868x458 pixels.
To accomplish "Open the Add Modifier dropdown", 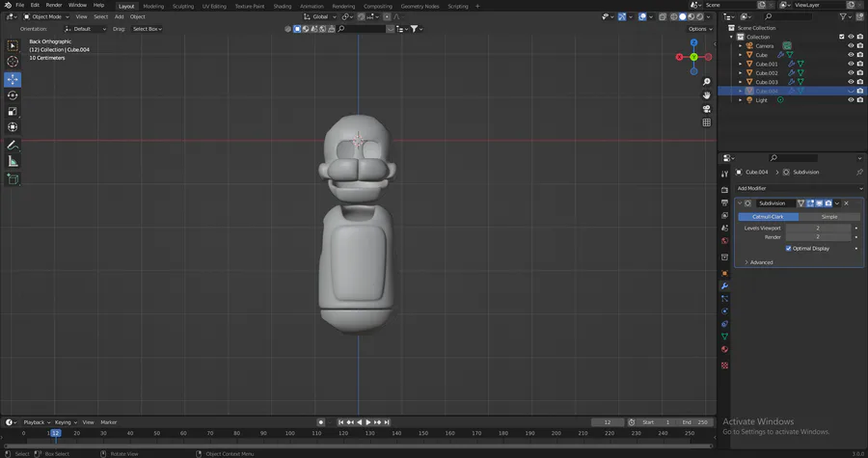I will (x=800, y=189).
